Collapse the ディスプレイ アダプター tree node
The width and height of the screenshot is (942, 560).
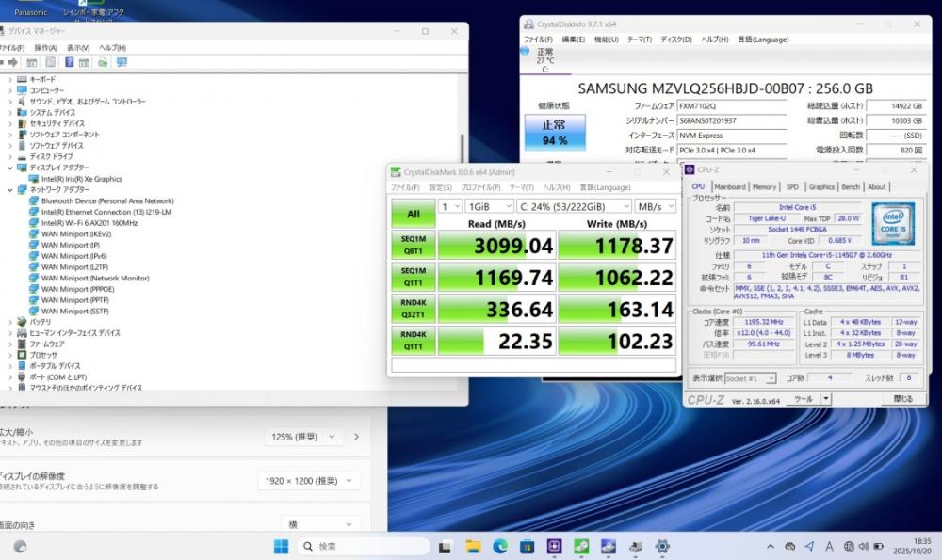click(10, 168)
